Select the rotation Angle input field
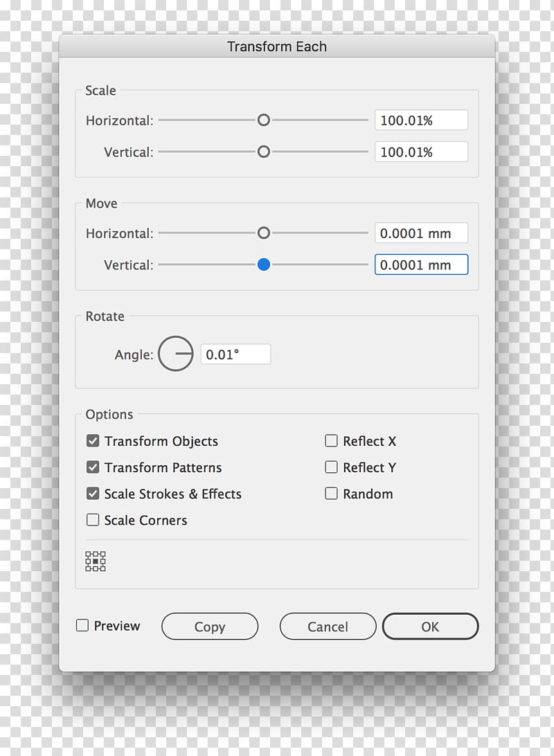The width and height of the screenshot is (554, 756). pyautogui.click(x=235, y=354)
